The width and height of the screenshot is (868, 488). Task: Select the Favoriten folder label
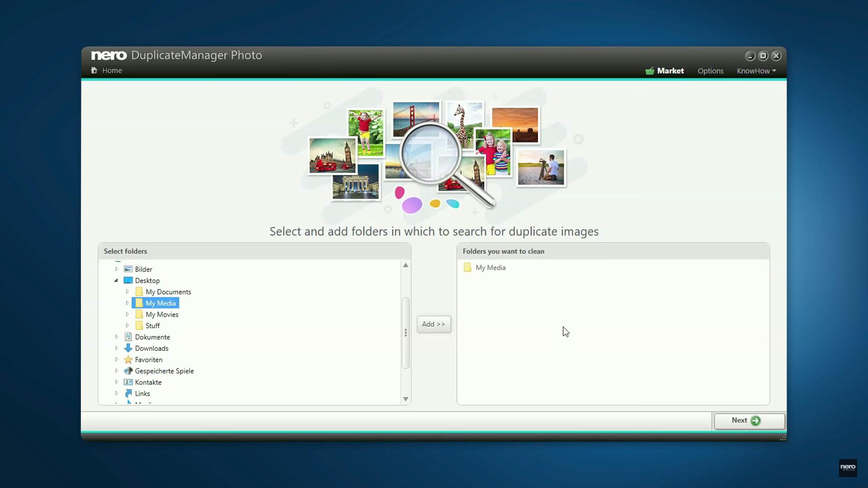coord(149,360)
